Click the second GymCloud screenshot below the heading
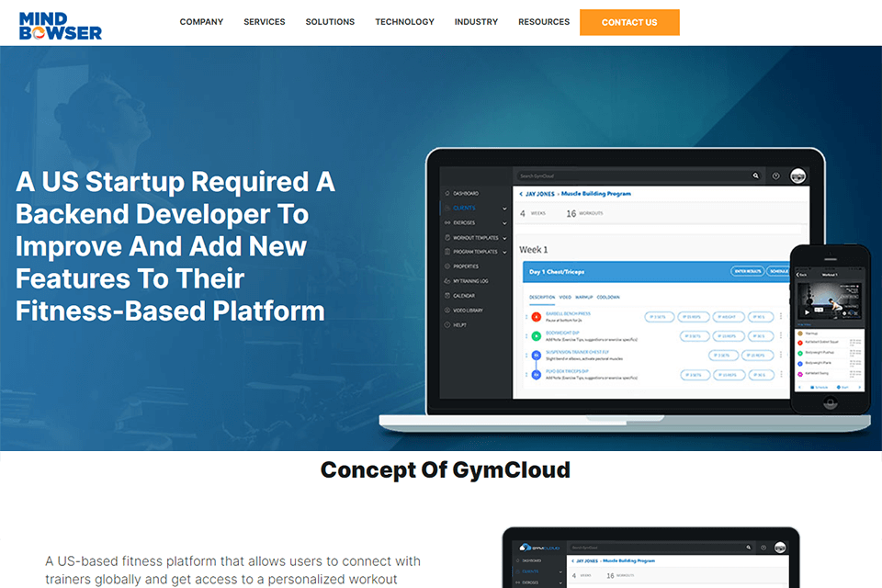 point(650,558)
